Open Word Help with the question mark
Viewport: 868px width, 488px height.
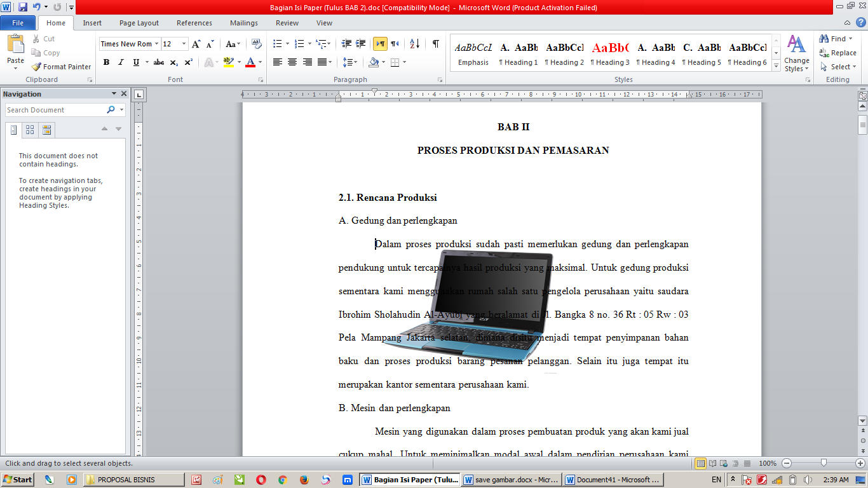point(860,23)
